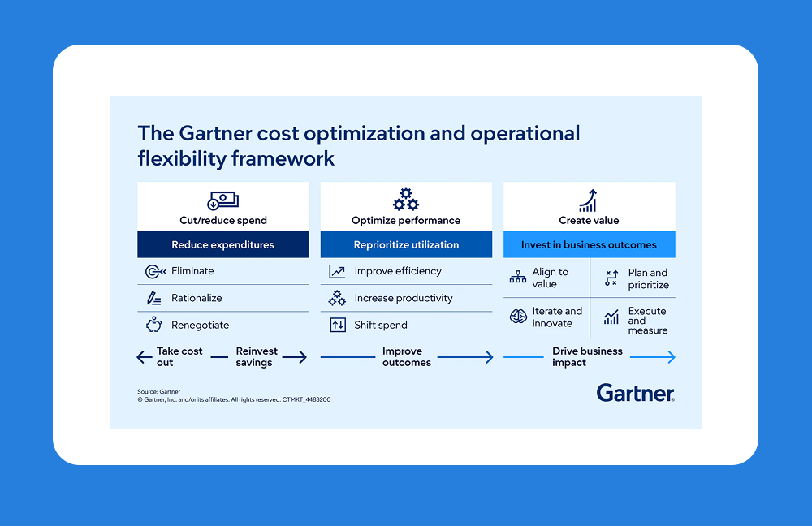Click the framework title heading
Viewport: 812px width, 526px height.
point(358,145)
